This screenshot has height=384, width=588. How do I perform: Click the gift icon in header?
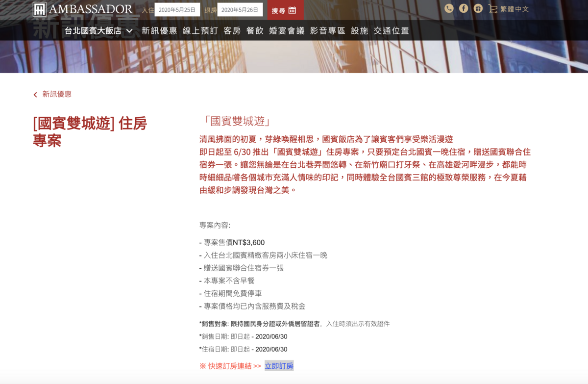(x=478, y=8)
